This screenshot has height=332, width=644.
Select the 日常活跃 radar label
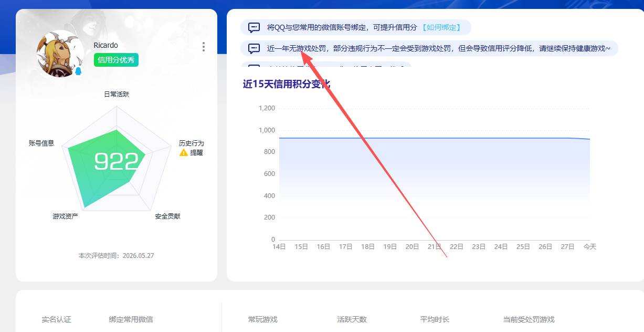click(117, 95)
